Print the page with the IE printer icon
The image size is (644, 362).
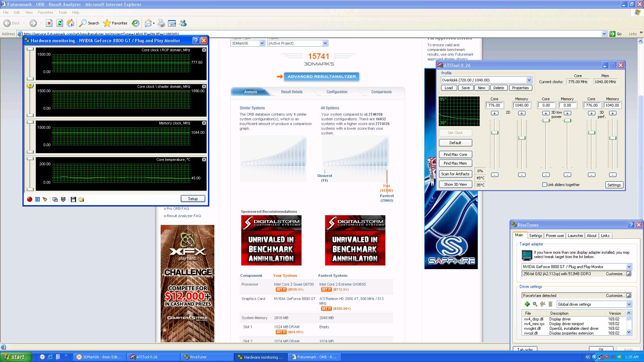tap(161, 23)
